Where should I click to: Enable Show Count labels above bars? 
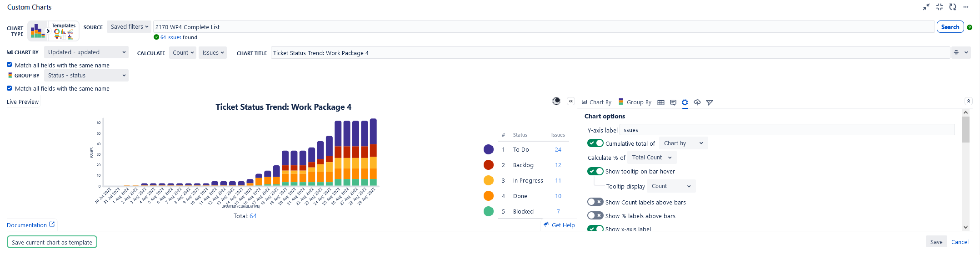point(595,202)
